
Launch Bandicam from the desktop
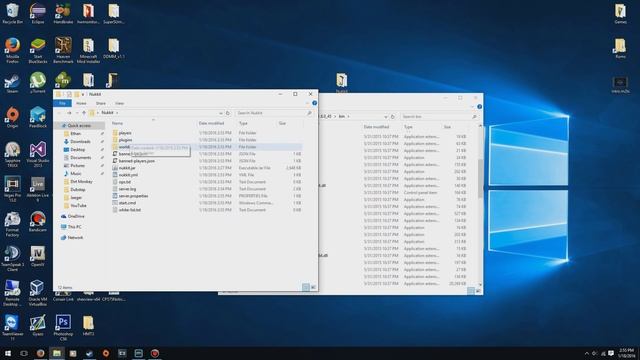coord(38,222)
